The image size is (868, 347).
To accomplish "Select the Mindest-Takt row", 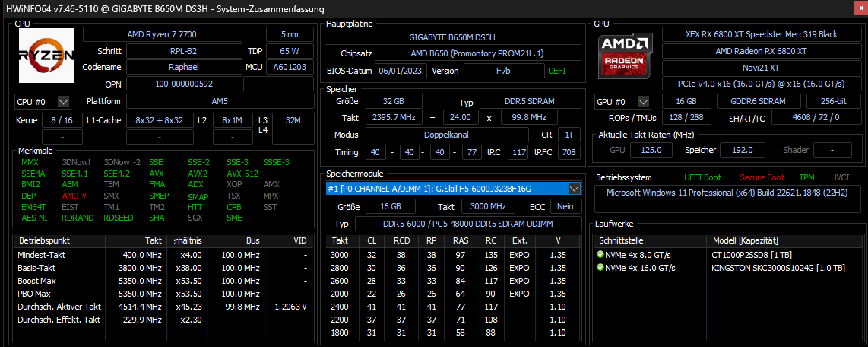I will pyautogui.click(x=163, y=255).
